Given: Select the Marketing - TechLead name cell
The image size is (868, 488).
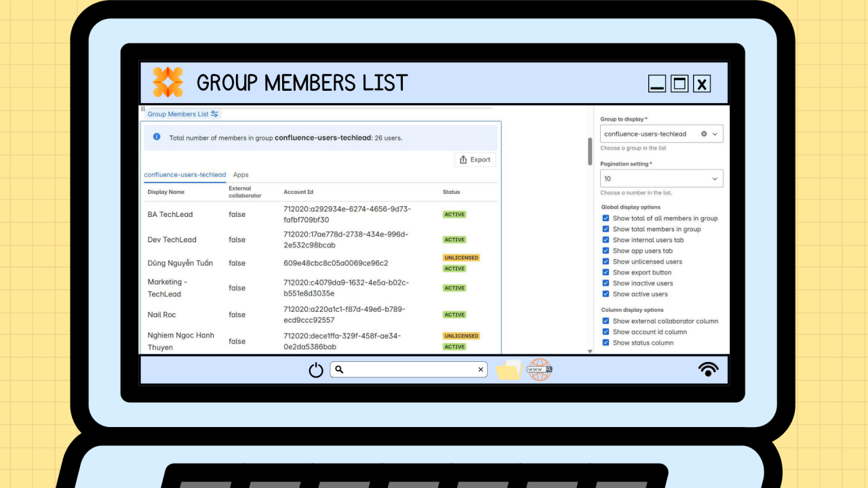Looking at the screenshot, I should [167, 288].
